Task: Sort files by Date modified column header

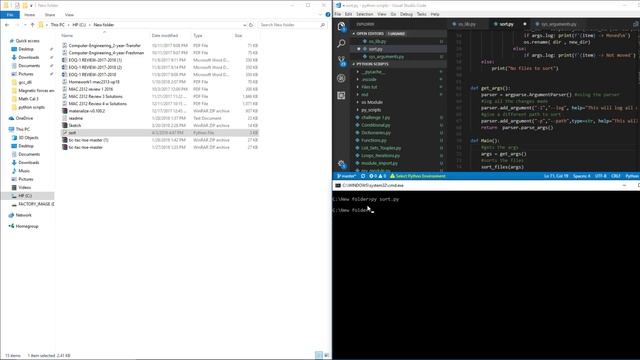Action: coord(165,36)
